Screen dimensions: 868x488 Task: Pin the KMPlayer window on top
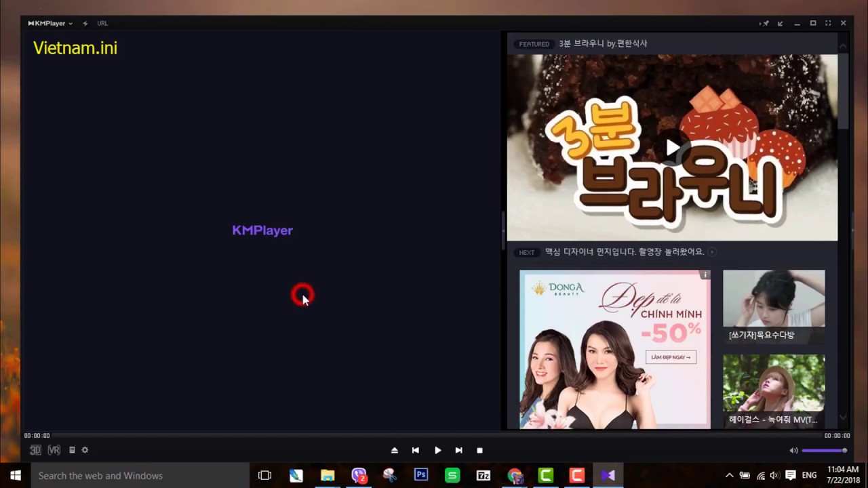[764, 23]
